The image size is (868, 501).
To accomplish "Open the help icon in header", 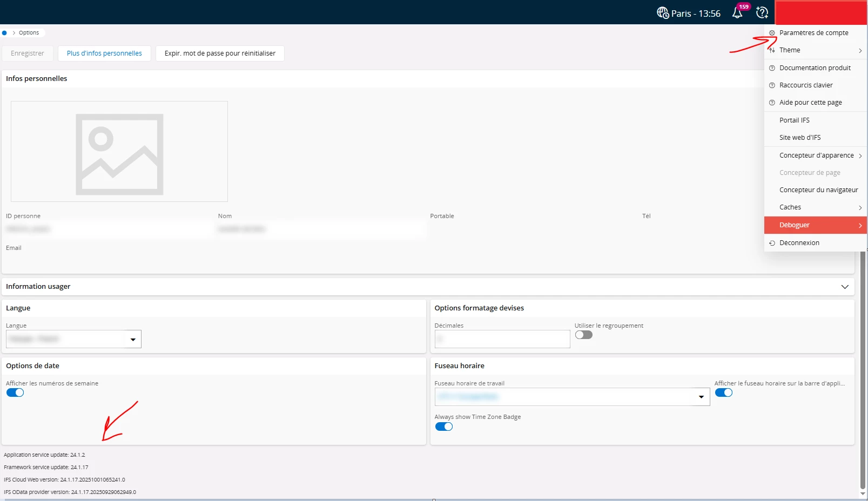I will [x=762, y=12].
